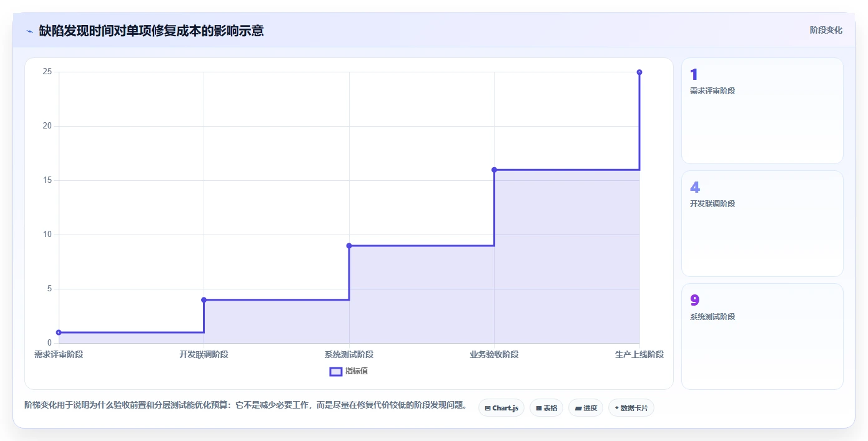Click the 开发联调阶段 x-axis label

204,354
